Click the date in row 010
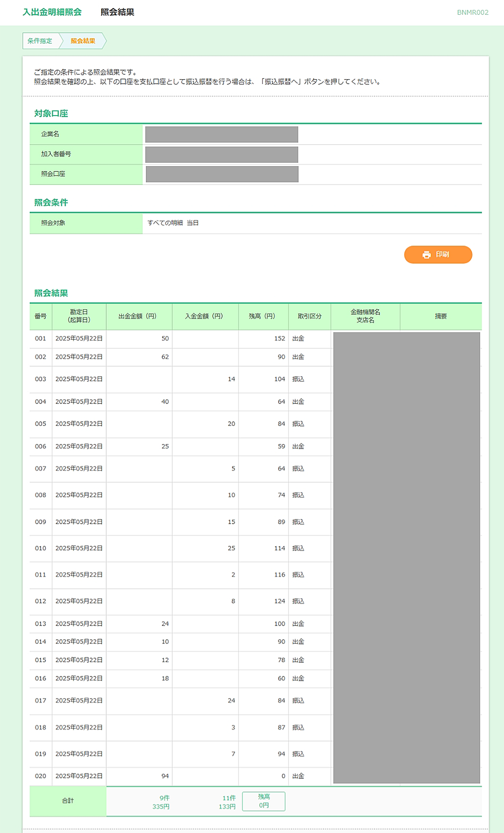 [x=79, y=549]
